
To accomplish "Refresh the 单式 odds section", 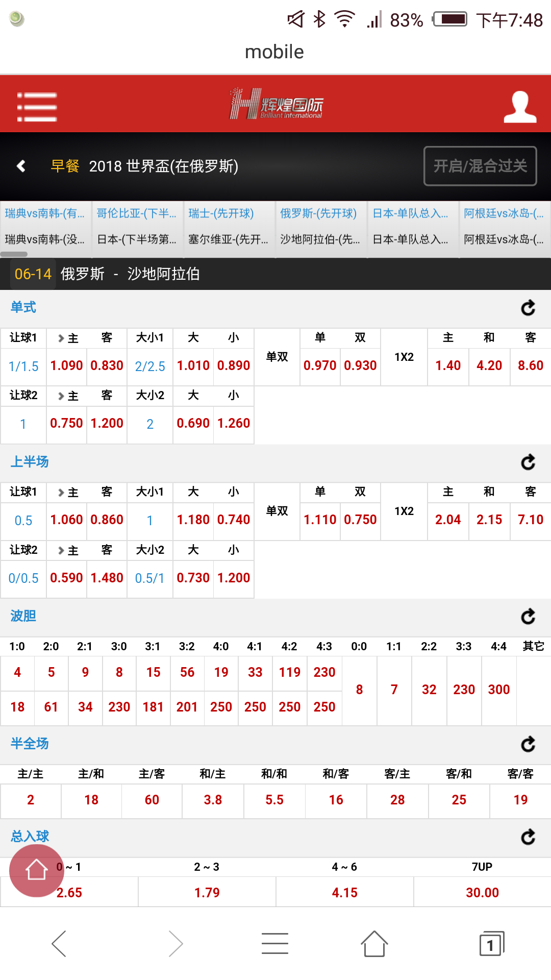I will pos(528,308).
